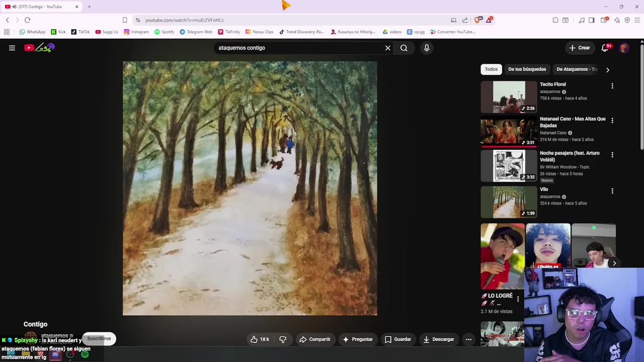Select the Todos filter chip
Viewport: 644px width, 362px height.
click(x=491, y=69)
